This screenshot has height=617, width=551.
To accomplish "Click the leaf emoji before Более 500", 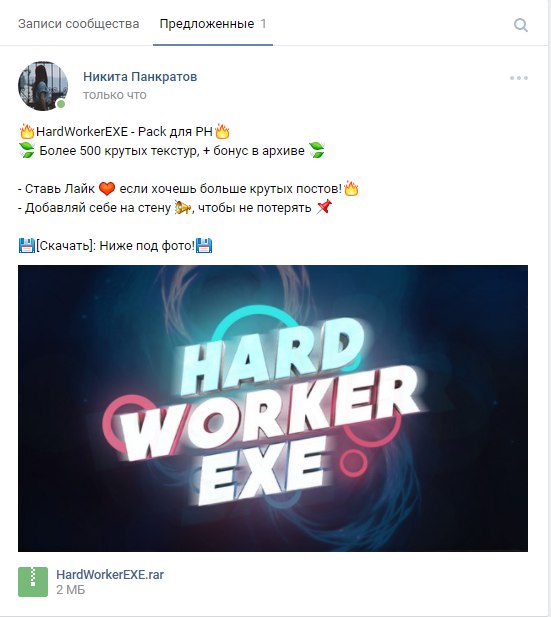I will pos(27,150).
